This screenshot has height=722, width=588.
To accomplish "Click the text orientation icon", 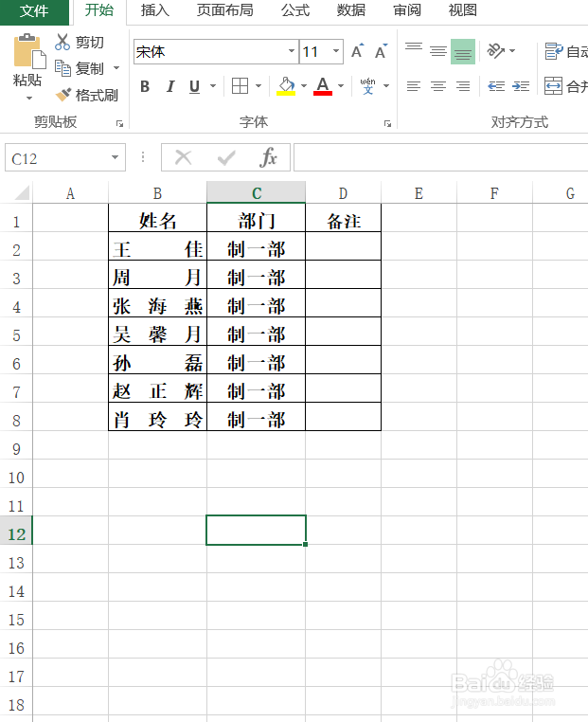I will coord(495,50).
